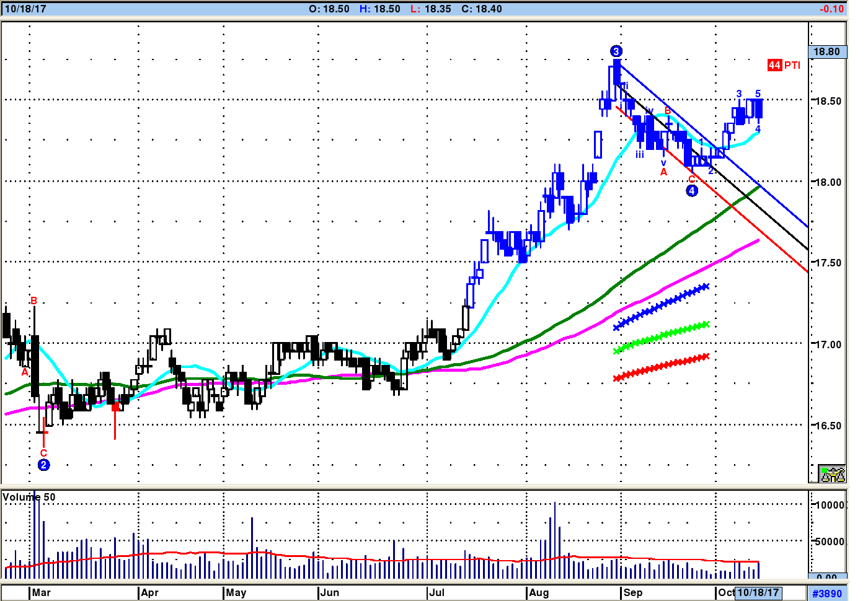Click the 10/18/17 date in header bar
Image resolution: width=868 pixels, height=601 pixels.
[25, 9]
